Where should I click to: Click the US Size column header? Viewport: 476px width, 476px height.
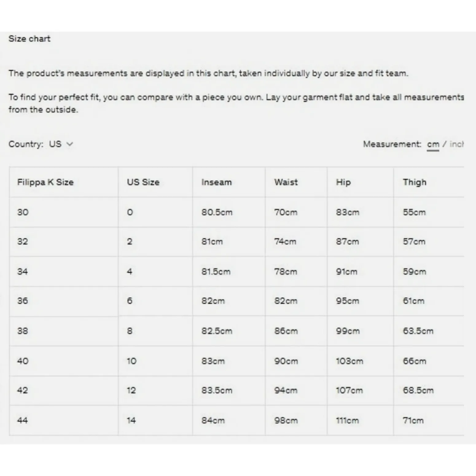(143, 182)
